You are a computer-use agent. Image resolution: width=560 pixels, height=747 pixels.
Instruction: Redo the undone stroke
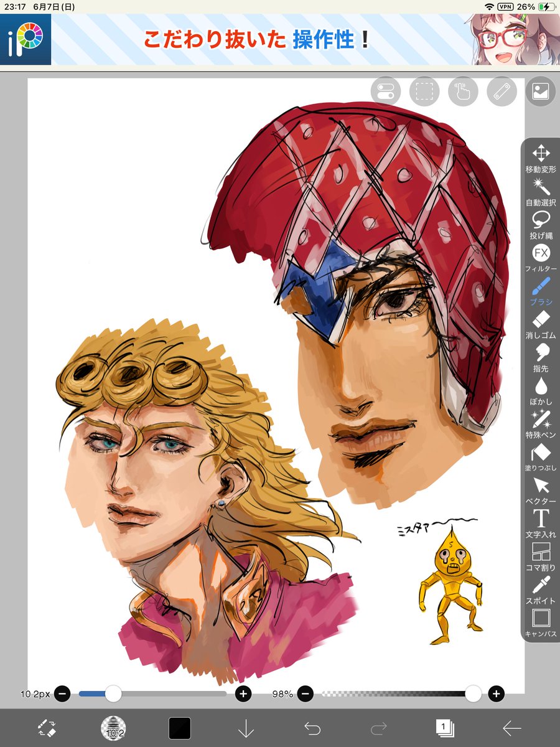pos(379,728)
